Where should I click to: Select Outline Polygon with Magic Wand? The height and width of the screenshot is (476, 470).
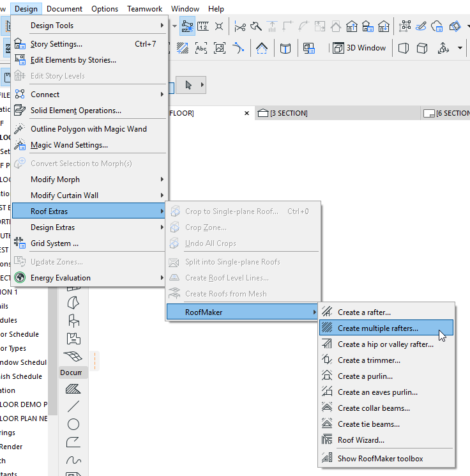[89, 129]
